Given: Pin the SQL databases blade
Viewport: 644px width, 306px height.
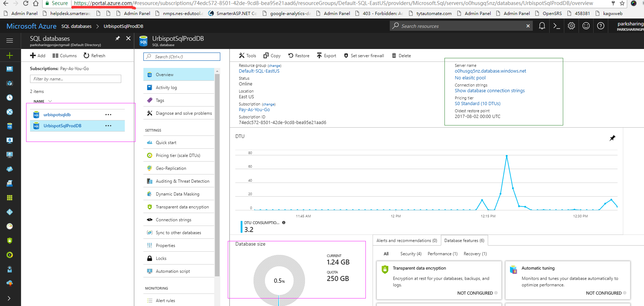Looking at the screenshot, I should (x=117, y=38).
